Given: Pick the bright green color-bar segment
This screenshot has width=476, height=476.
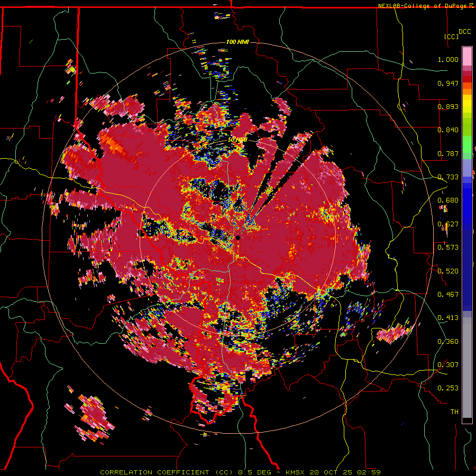Looking at the screenshot, I should pos(467,144).
